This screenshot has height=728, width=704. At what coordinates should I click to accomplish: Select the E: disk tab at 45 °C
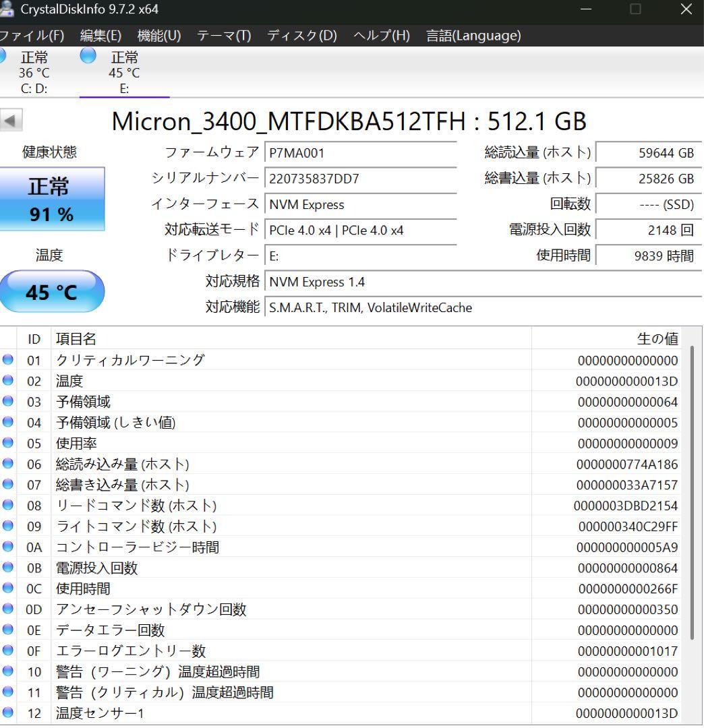click(x=124, y=72)
